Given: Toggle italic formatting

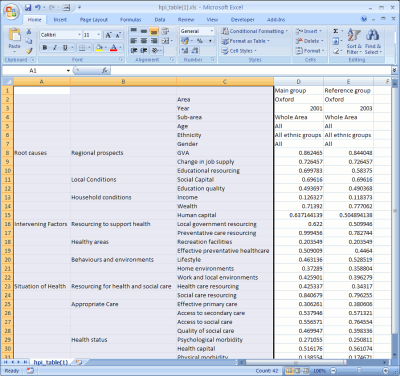Looking at the screenshot, I should pyautogui.click(x=55, y=48).
